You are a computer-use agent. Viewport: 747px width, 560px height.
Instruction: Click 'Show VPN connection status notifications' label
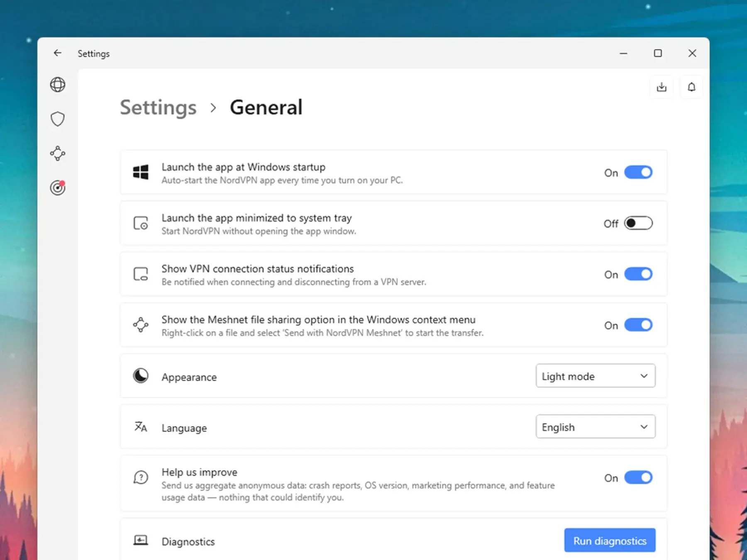(x=258, y=269)
